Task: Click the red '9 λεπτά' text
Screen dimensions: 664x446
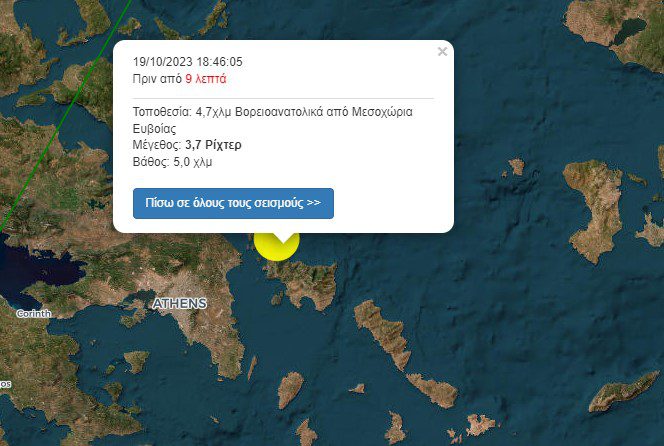Action: click(206, 79)
